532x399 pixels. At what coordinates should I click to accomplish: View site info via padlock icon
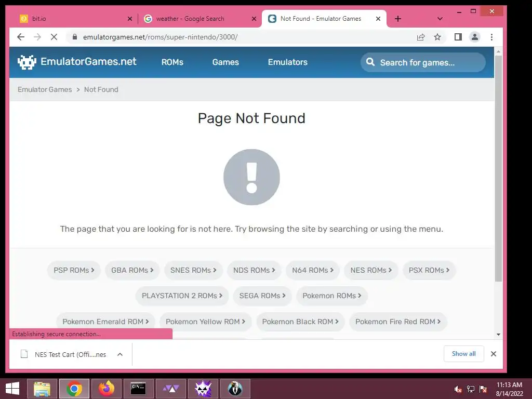coord(75,37)
